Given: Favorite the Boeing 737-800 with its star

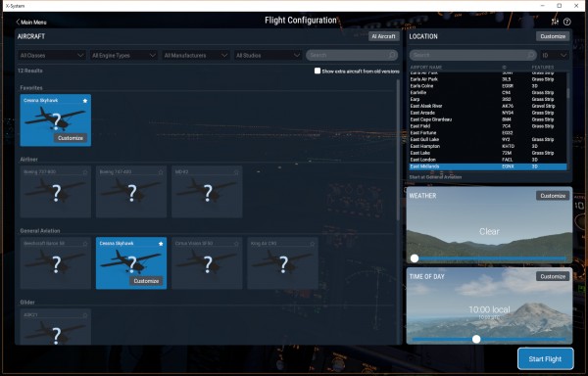Looking at the screenshot, I should pyautogui.click(x=85, y=172).
